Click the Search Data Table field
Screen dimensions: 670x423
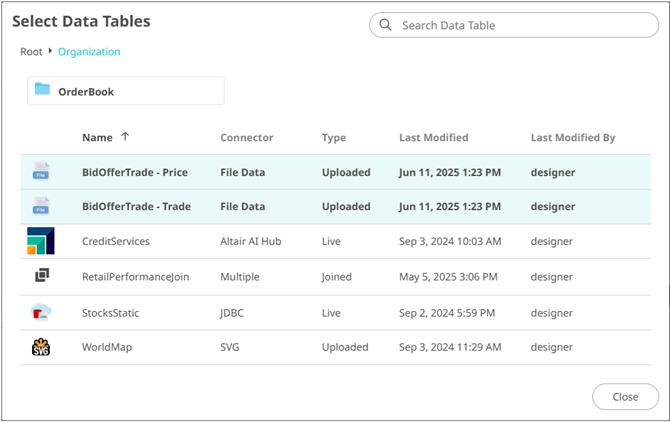click(520, 25)
